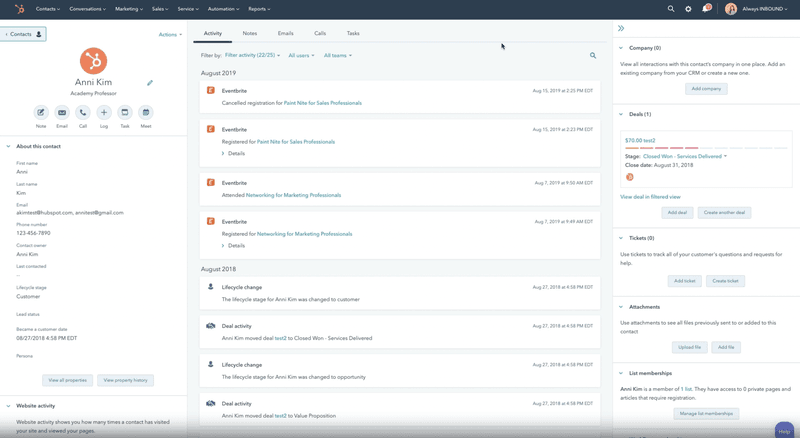Screen dimensions: 800x438
Task: Select the Activity tab
Action: pos(213,33)
